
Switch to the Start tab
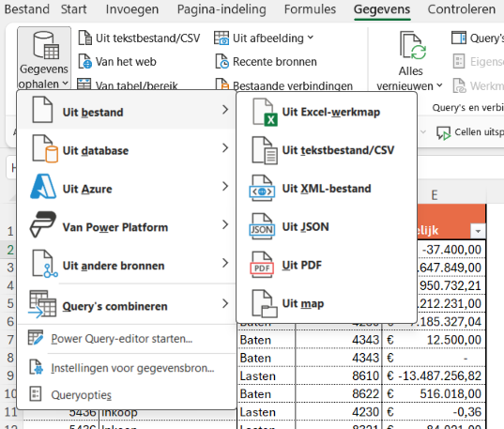[73, 9]
